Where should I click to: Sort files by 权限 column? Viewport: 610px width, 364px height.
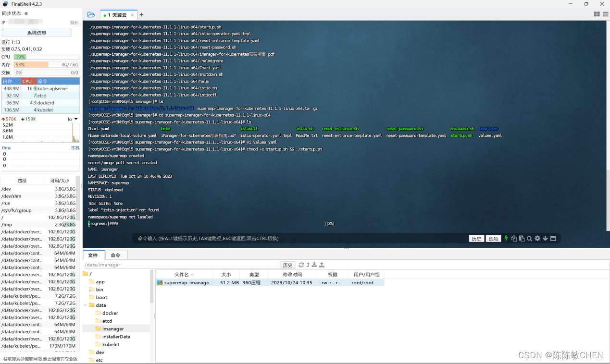tap(333, 275)
